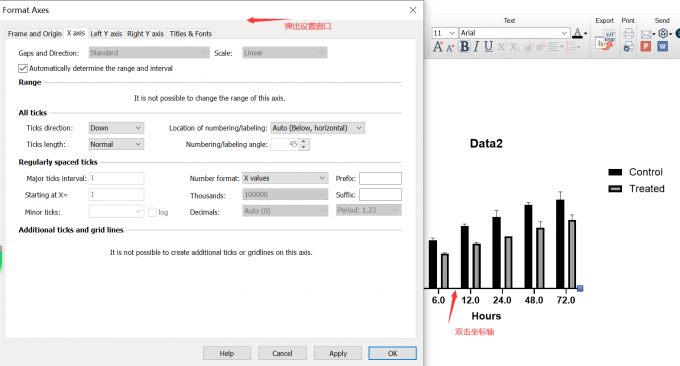
Task: Click the numbering/labeling angle stepper arrows
Action: pos(304,144)
